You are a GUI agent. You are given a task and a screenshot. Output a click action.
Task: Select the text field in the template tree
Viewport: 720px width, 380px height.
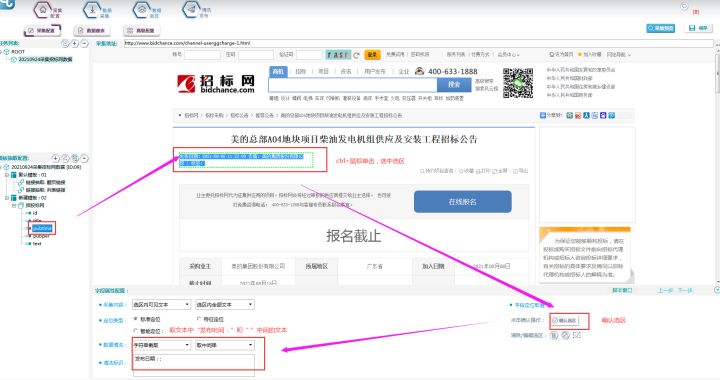coord(37,244)
